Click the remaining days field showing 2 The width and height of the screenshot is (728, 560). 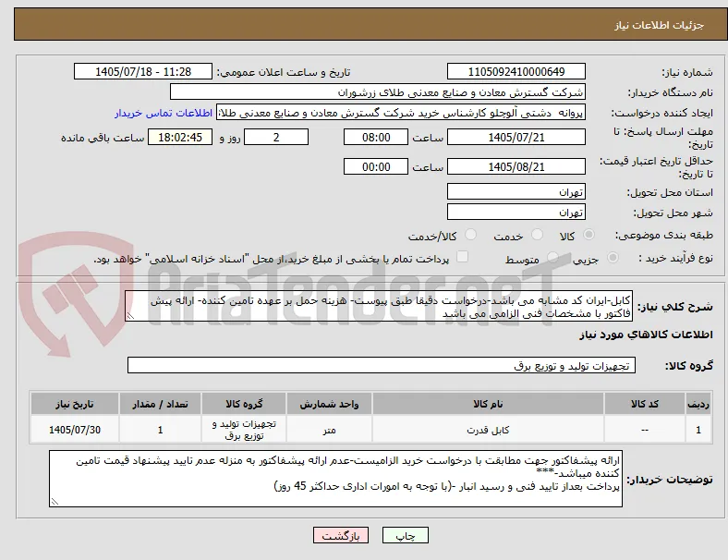point(276,137)
